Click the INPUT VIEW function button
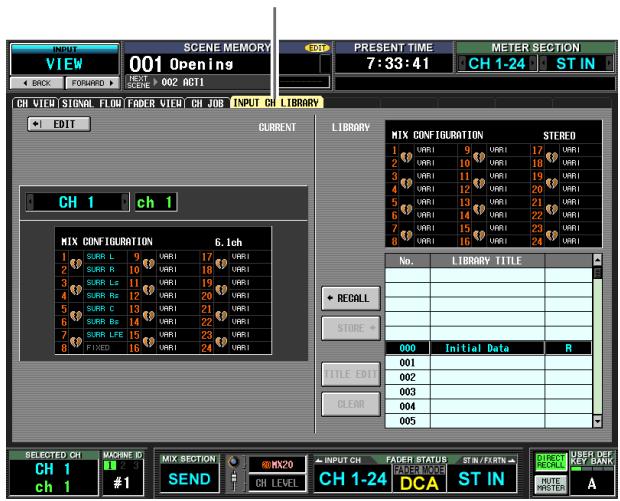The width and height of the screenshot is (620, 501). point(64,59)
